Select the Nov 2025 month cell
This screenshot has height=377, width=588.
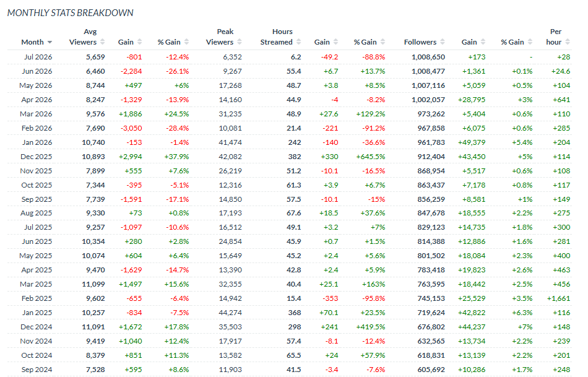tap(36, 171)
